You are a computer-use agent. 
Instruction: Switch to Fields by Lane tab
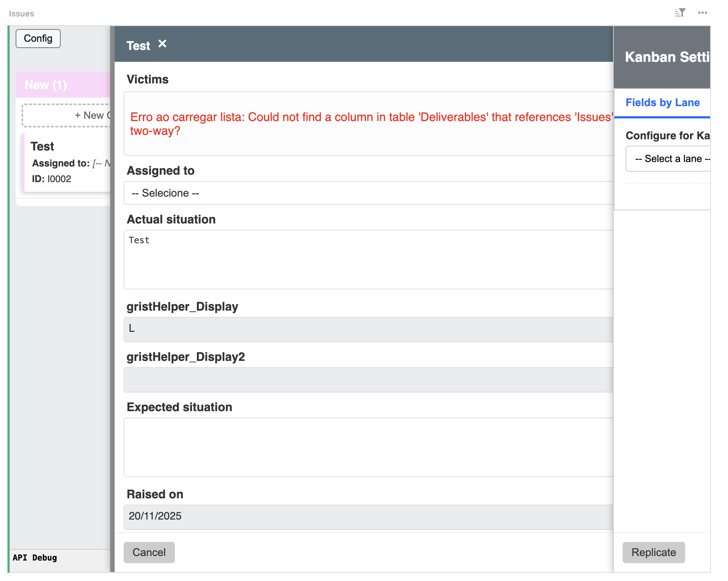(662, 103)
